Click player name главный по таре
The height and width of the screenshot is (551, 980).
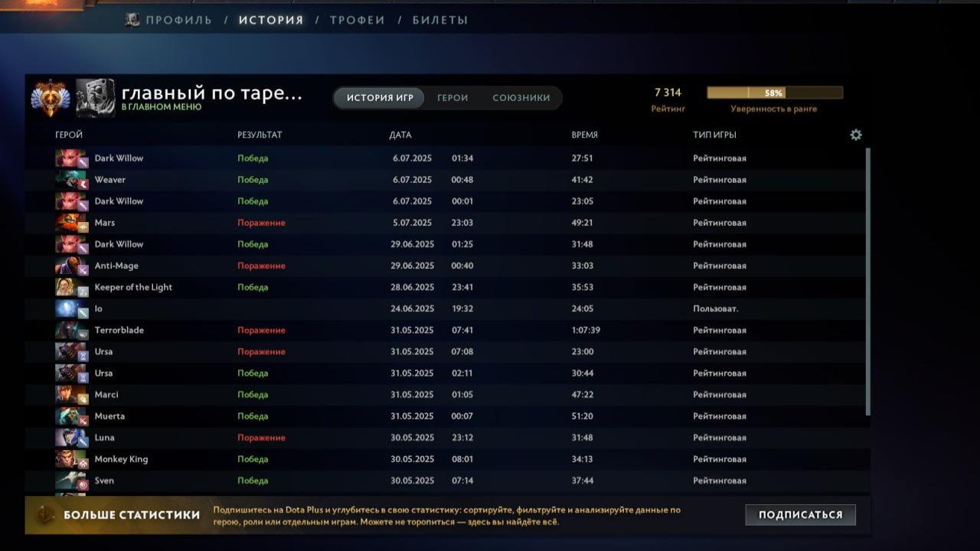coord(212,93)
